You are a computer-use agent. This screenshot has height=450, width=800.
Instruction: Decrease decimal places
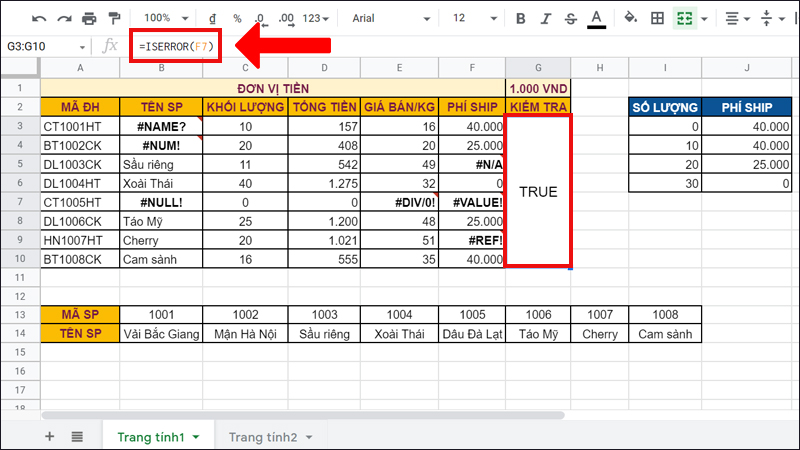point(261,19)
